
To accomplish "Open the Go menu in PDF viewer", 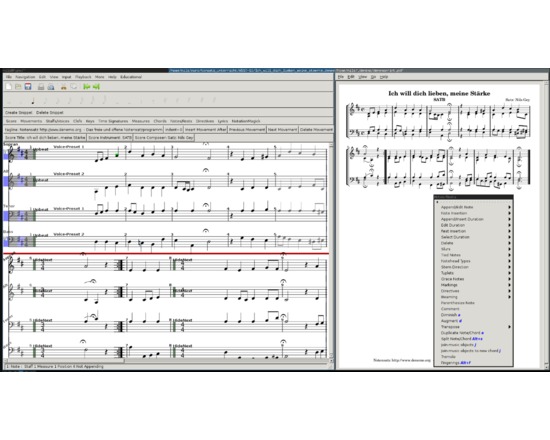I will pyautogui.click(x=374, y=77).
